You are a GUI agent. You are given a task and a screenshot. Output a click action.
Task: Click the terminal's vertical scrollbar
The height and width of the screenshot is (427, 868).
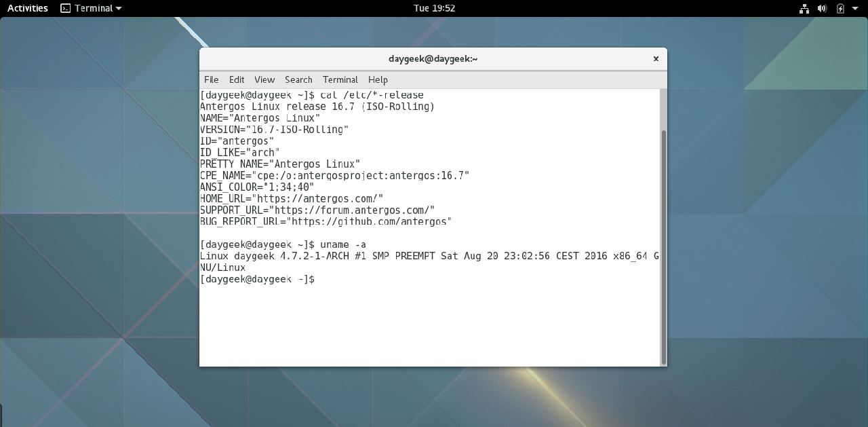663,244
